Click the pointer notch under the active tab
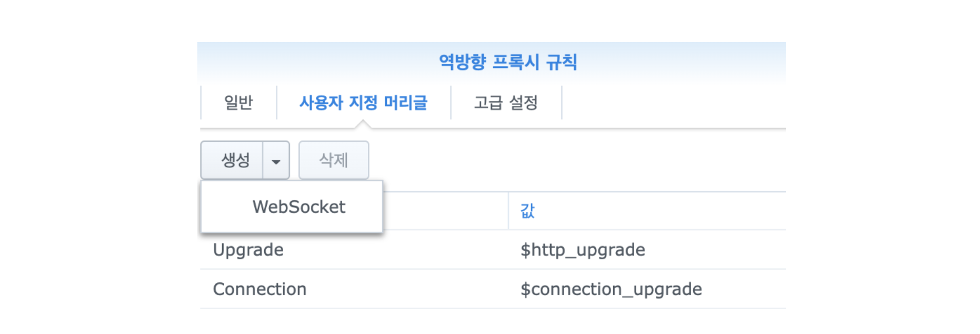 click(x=363, y=124)
